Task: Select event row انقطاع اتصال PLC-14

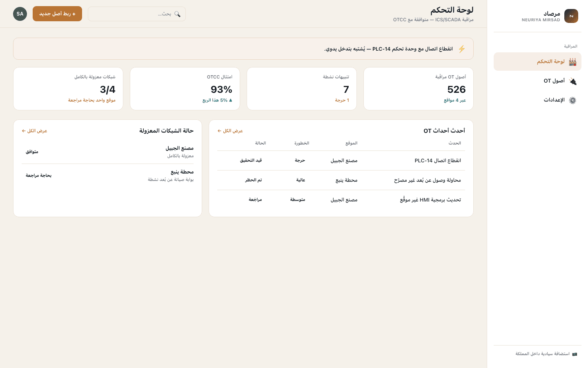Action: click(x=341, y=161)
